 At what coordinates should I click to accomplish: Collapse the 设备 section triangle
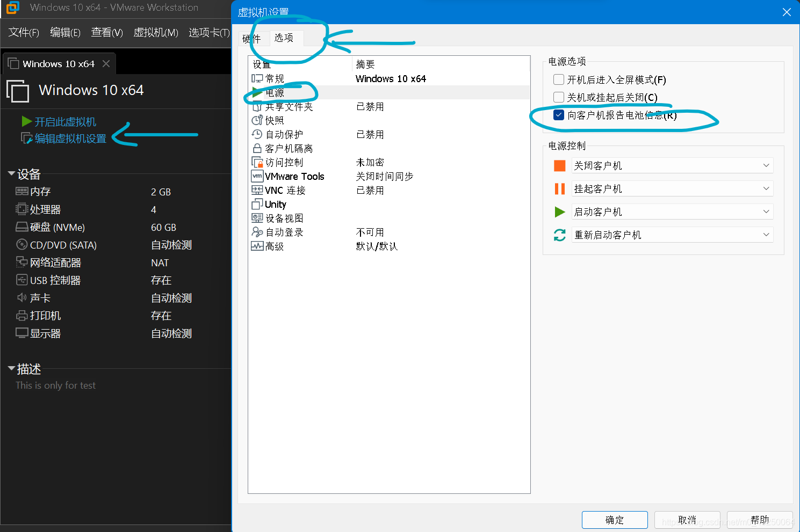coord(11,173)
